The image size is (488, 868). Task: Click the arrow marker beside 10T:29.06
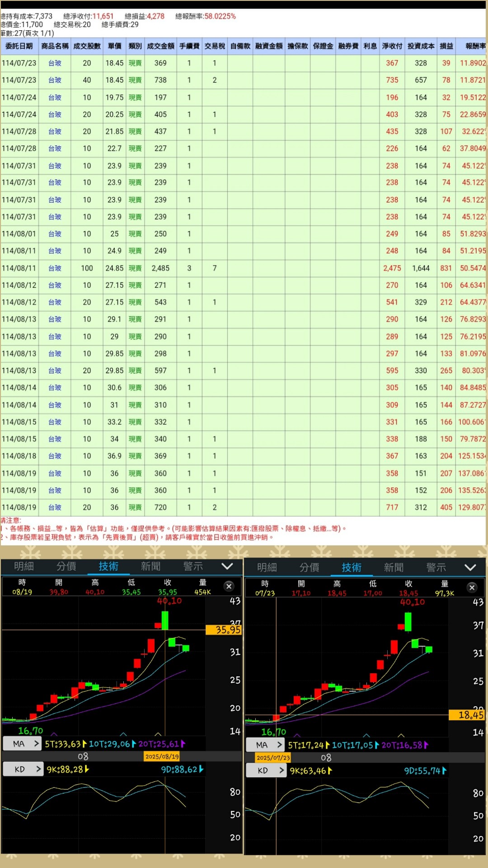tap(134, 744)
